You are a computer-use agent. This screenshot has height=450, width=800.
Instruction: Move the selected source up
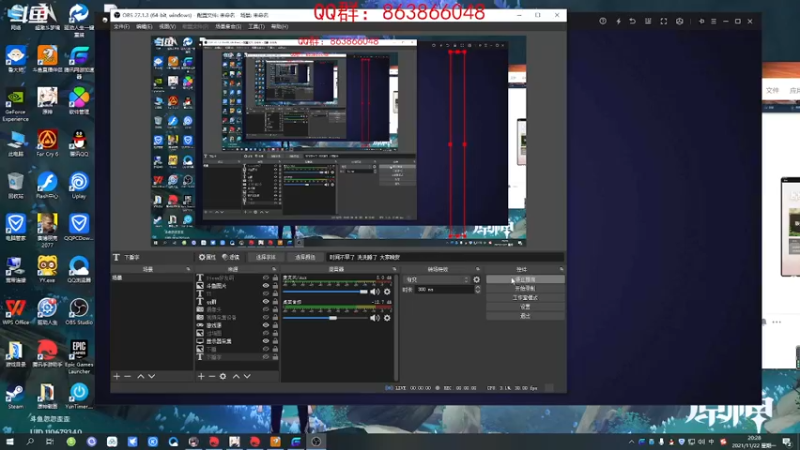[x=236, y=376]
